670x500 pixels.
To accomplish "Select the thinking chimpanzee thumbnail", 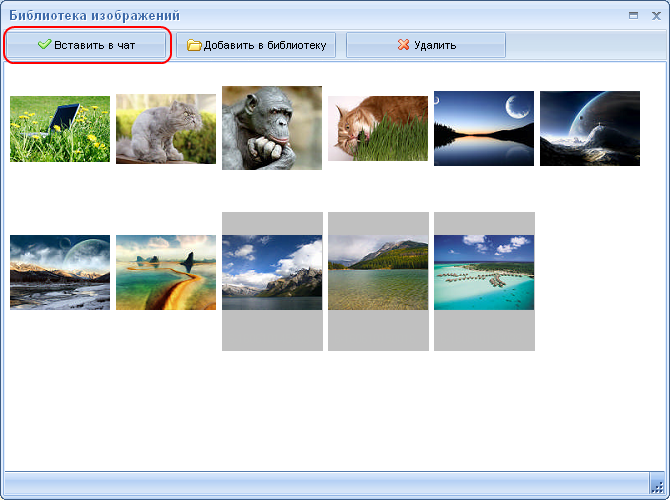I will [272, 128].
